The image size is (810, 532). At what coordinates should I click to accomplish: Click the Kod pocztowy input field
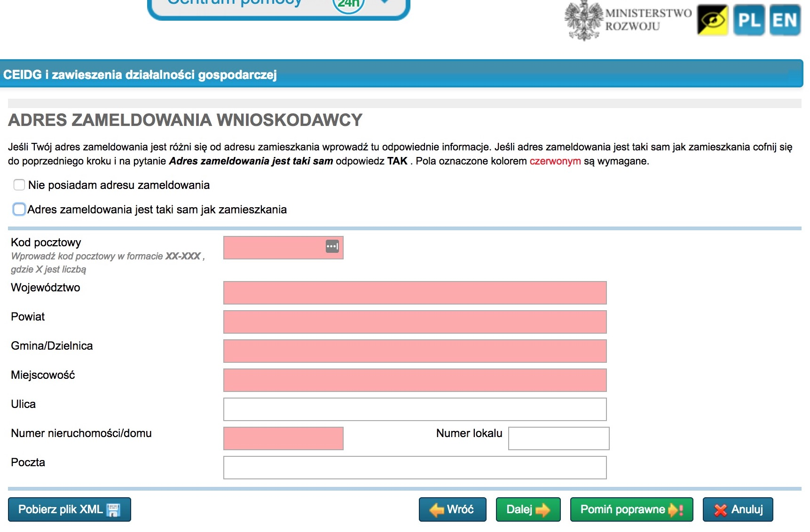(x=283, y=248)
